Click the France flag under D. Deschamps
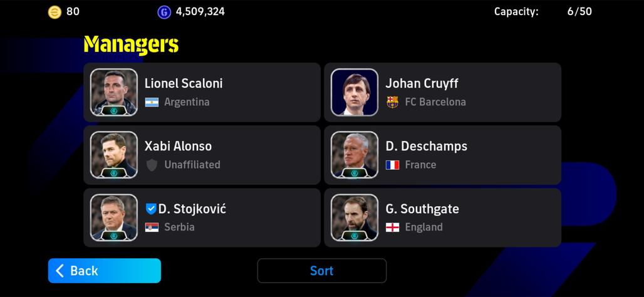The height and width of the screenshot is (297, 644). point(393,165)
